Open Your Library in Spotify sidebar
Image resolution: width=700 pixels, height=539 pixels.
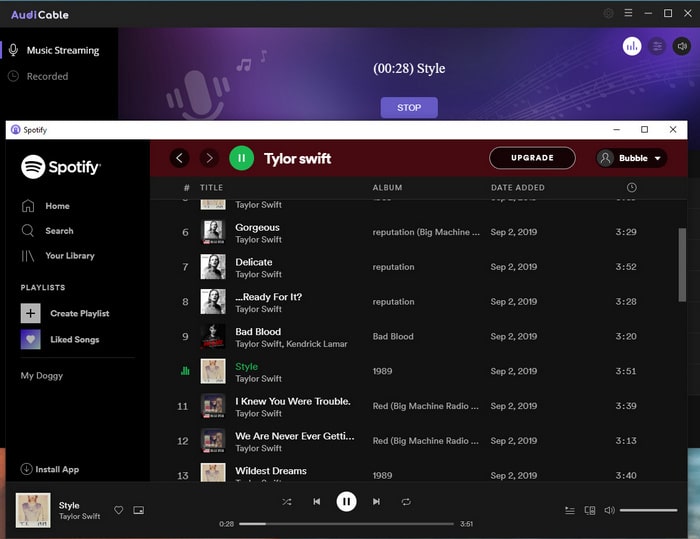coord(69,256)
